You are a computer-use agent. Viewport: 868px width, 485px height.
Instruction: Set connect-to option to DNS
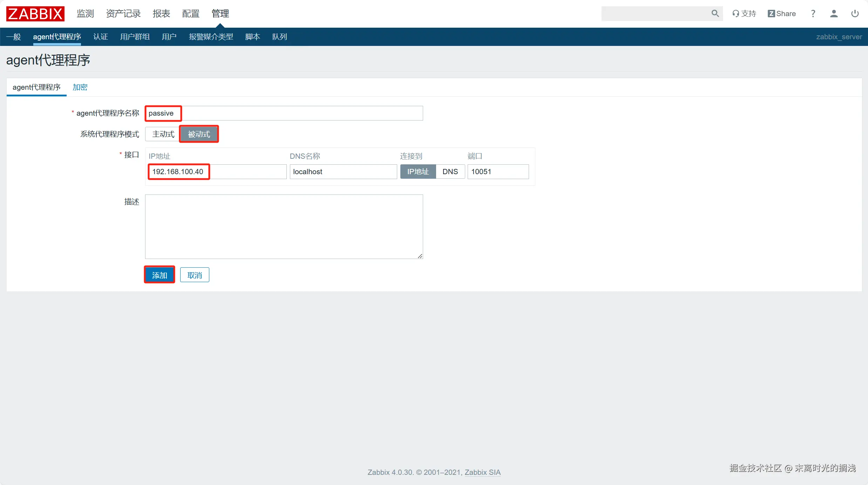pos(450,172)
